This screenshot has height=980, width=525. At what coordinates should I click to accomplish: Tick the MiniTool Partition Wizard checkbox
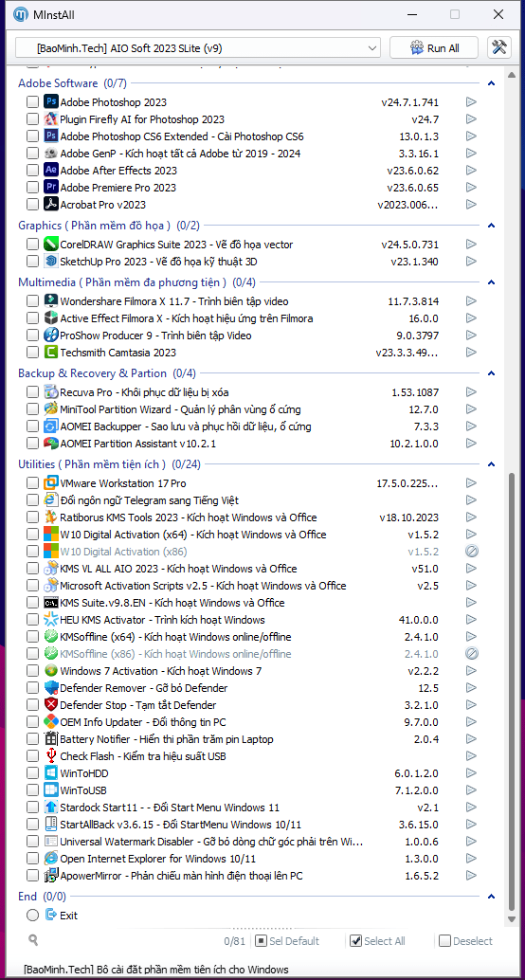click(x=32, y=409)
